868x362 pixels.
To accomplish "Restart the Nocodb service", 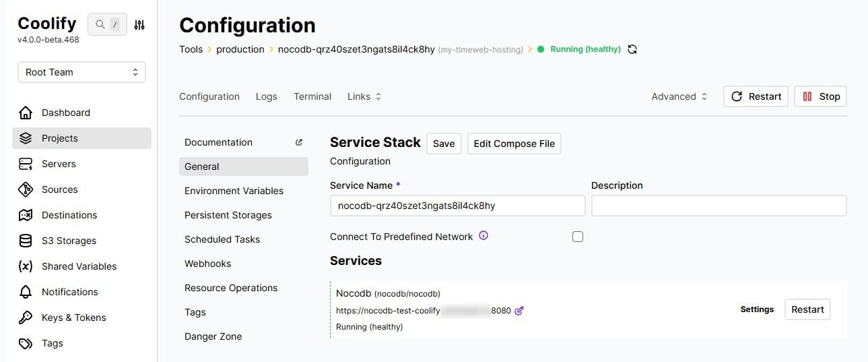I will [x=807, y=309].
